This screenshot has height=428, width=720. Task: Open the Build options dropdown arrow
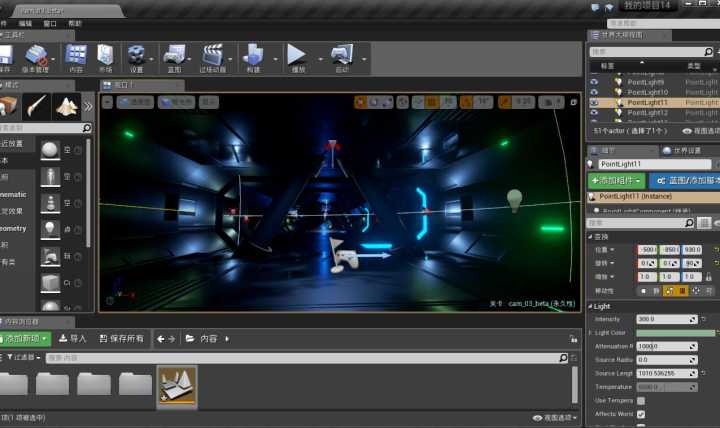pyautogui.click(x=276, y=59)
